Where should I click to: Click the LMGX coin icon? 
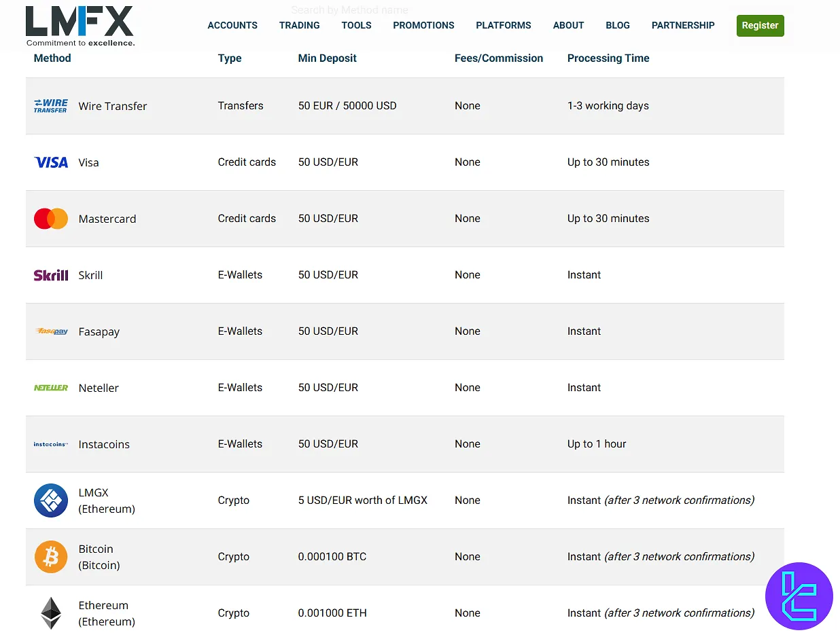click(51, 500)
